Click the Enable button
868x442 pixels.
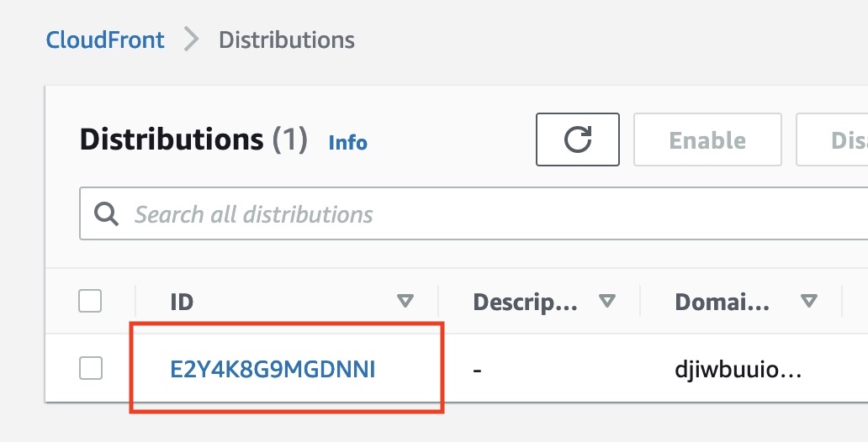707,139
